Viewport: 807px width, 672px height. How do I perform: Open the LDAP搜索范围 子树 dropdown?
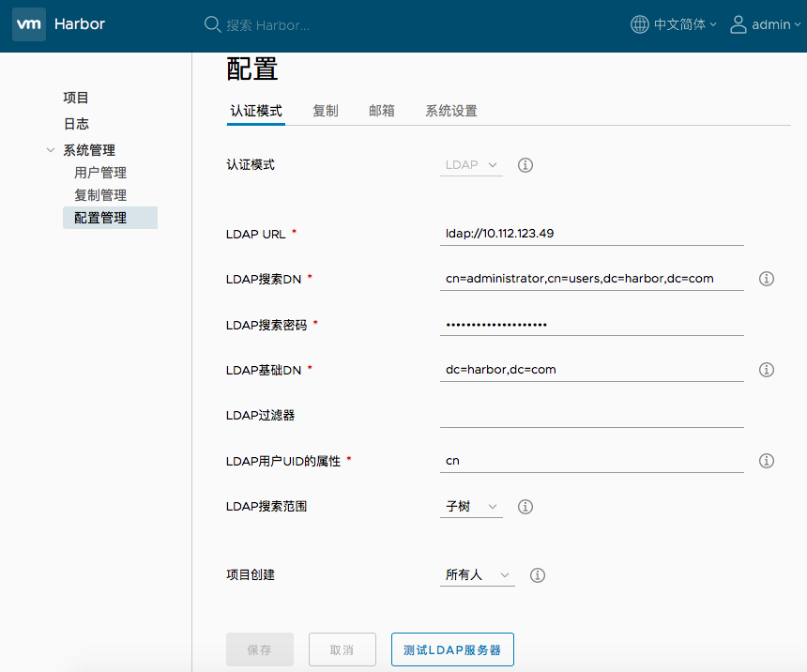(471, 507)
